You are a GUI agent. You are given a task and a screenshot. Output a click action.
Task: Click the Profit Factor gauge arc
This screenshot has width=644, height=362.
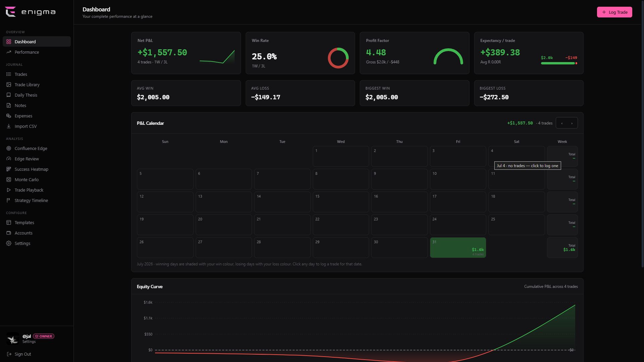click(x=448, y=56)
